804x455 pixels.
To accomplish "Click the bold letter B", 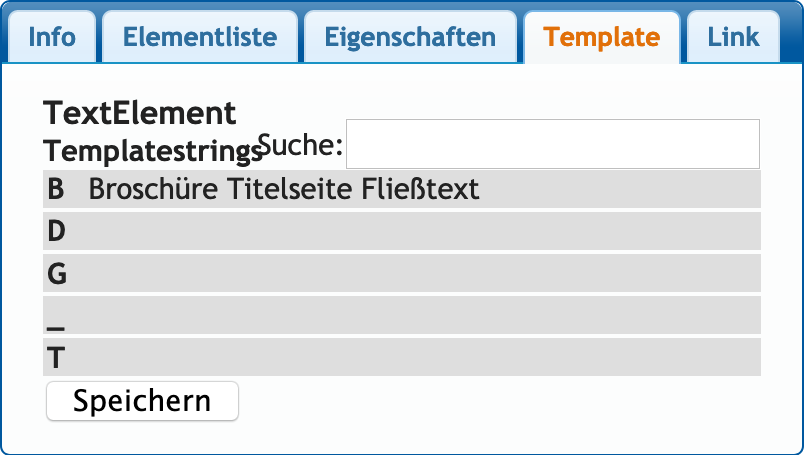I will [x=56, y=189].
